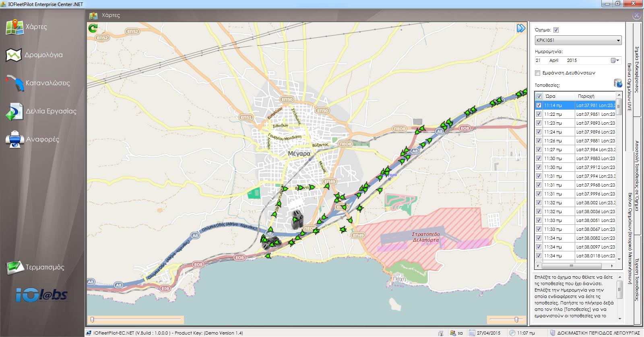Click the parked gray vehicle icon on map
The width and height of the screenshot is (644, 337).
pos(297,220)
